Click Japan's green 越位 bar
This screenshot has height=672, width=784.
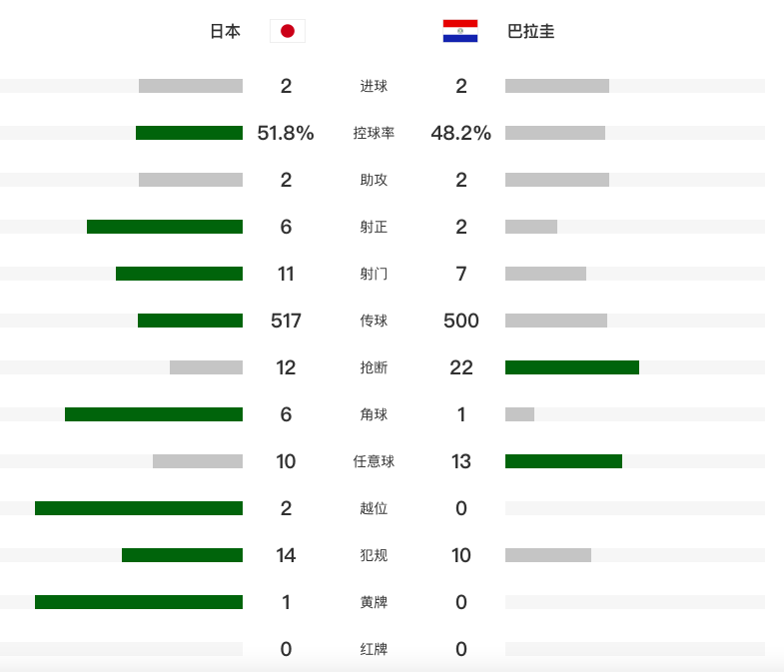[139, 508]
